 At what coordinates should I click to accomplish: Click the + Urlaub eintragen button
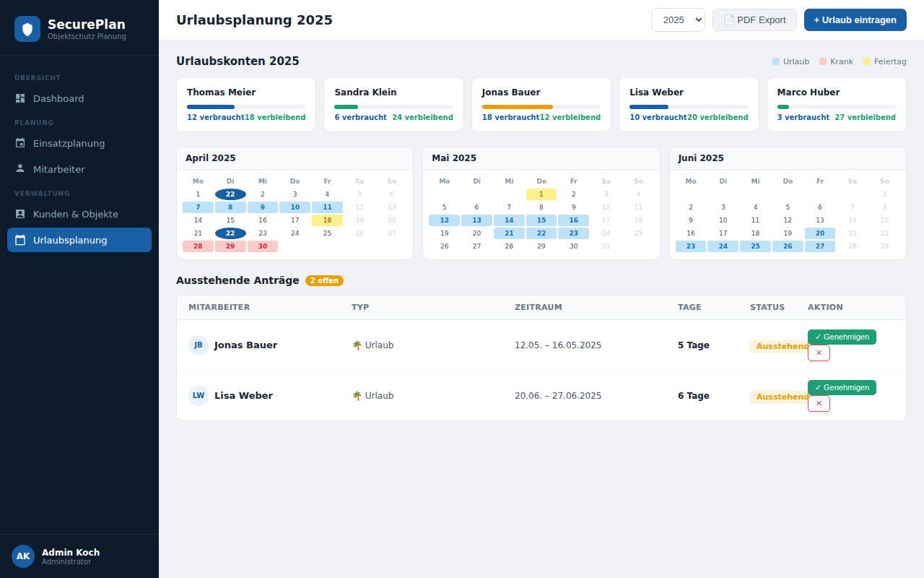tap(855, 20)
